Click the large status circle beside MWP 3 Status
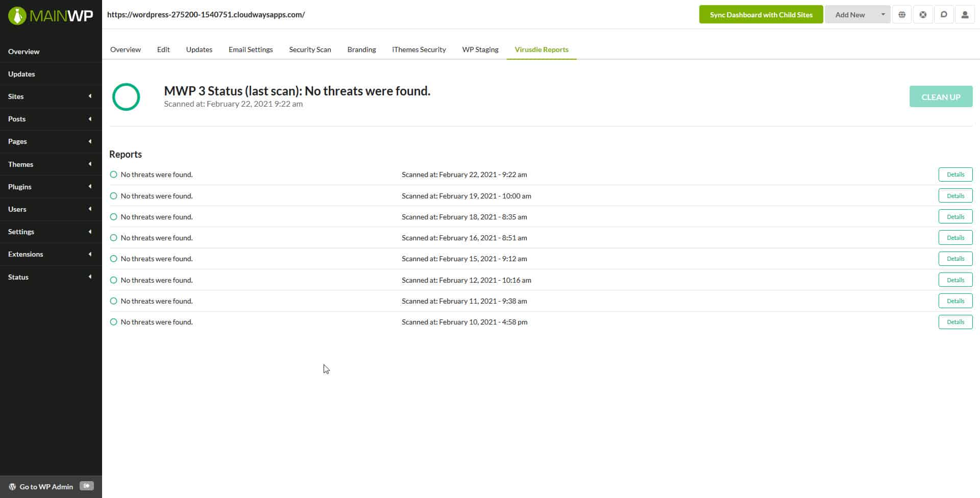Screen dimensions: 980x498 pos(126,97)
